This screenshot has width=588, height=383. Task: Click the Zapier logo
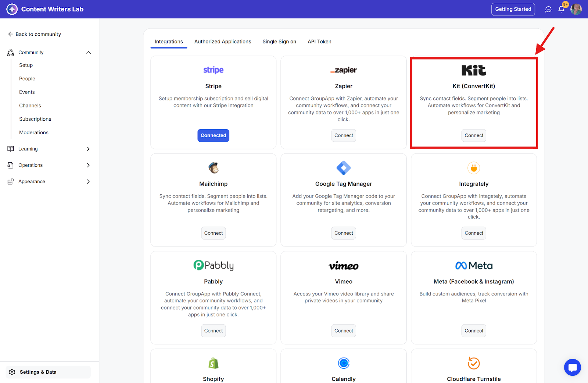(344, 70)
